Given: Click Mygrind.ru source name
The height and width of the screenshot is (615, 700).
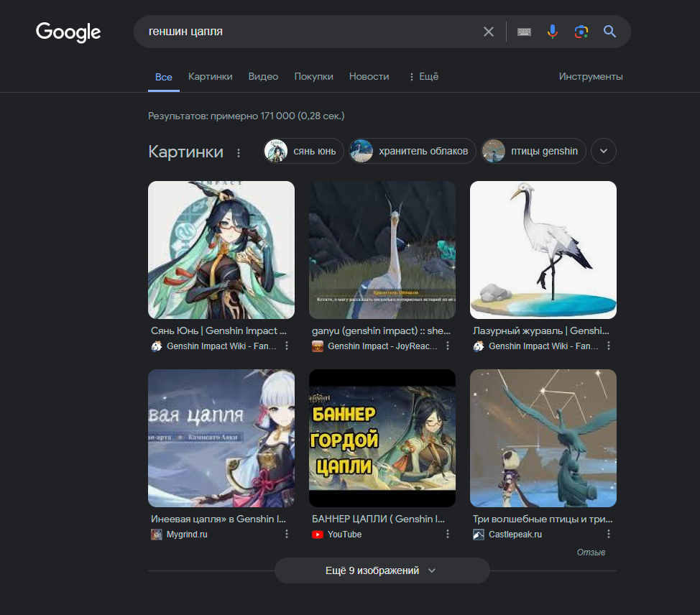Looking at the screenshot, I should [187, 535].
